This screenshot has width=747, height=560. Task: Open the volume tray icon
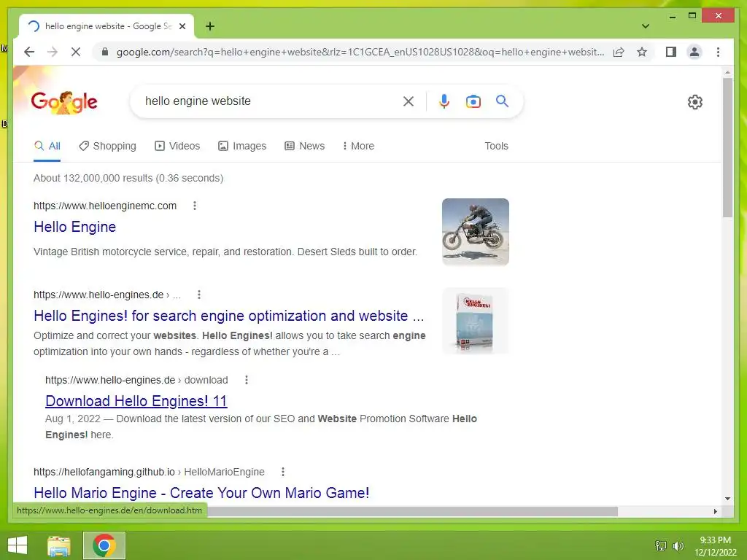click(678, 545)
